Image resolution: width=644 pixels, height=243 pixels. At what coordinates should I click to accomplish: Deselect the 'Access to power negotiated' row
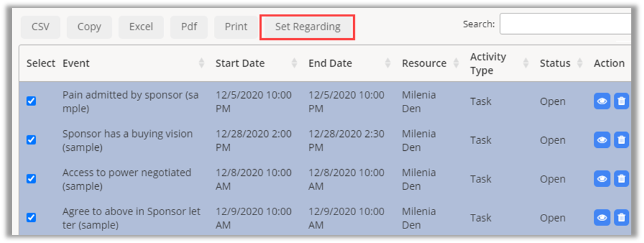click(x=32, y=179)
